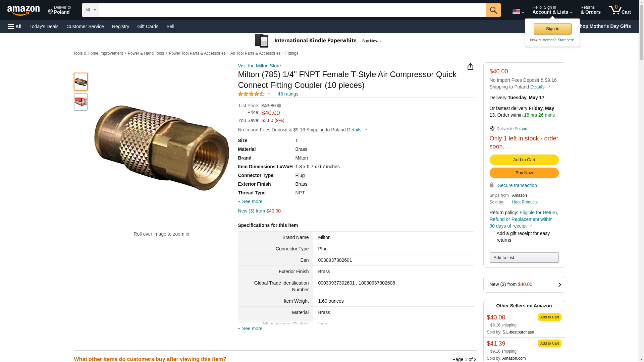Click inside the Amazon search field
The width and height of the screenshot is (644, 362).
(x=292, y=10)
